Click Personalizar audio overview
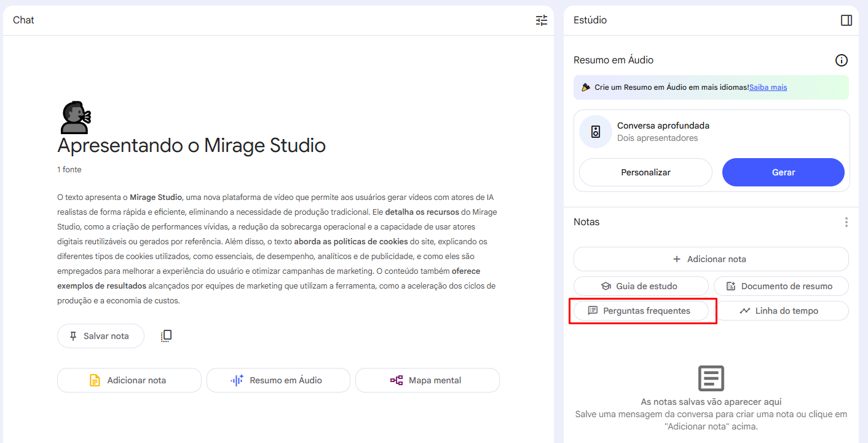This screenshot has width=868, height=443. 645,172
